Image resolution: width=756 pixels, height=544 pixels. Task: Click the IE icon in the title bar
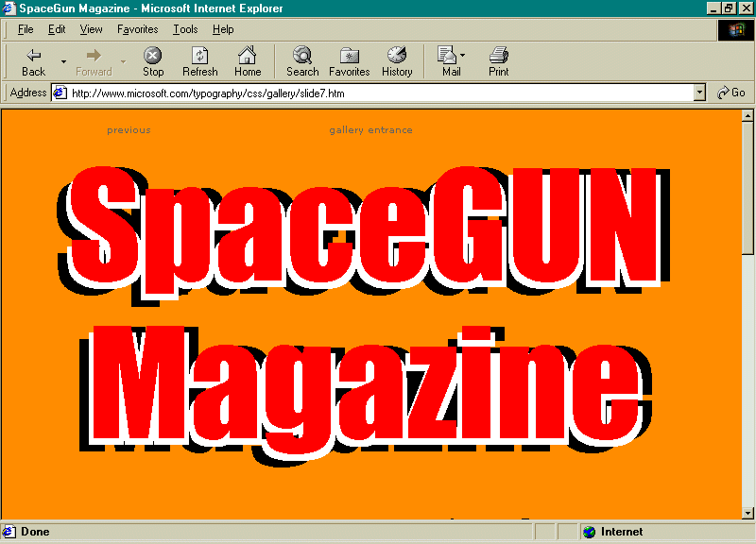pyautogui.click(x=9, y=8)
